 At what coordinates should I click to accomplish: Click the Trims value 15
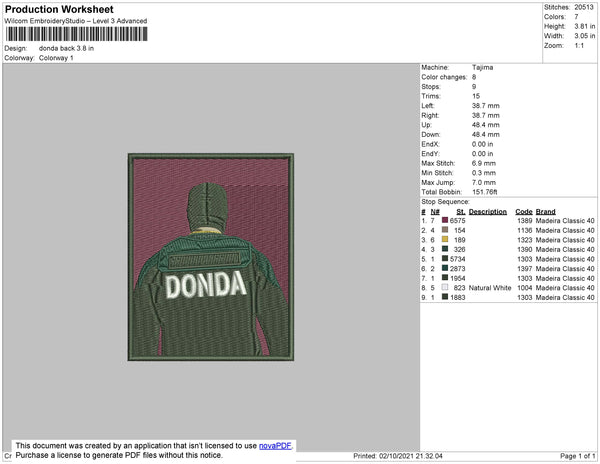pos(476,96)
